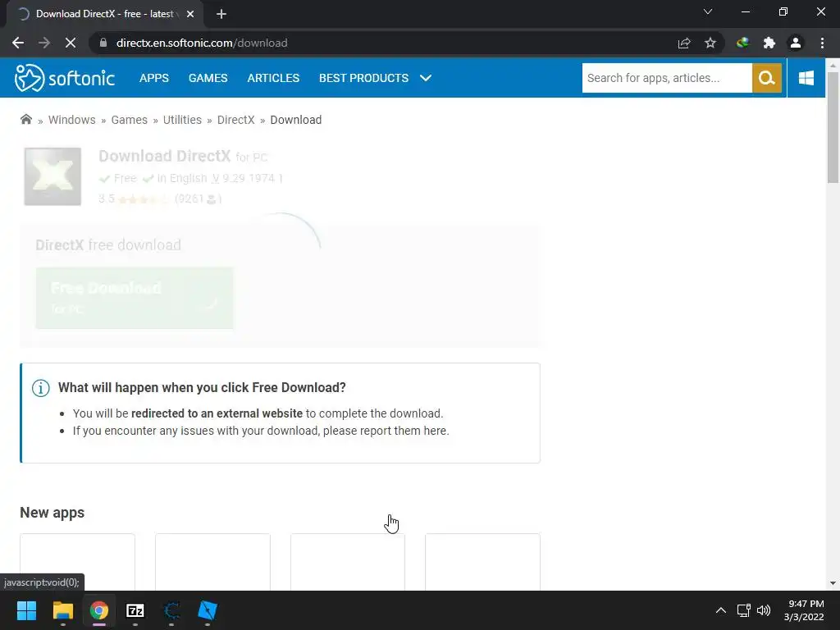Open the Extensions puzzle icon
The height and width of the screenshot is (630, 840).
[x=769, y=43]
